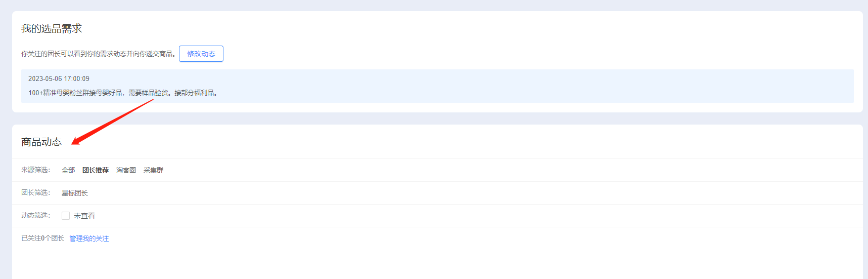Click the 2023-05-06 17:00:09 timestamp
868x279 pixels.
click(x=59, y=78)
